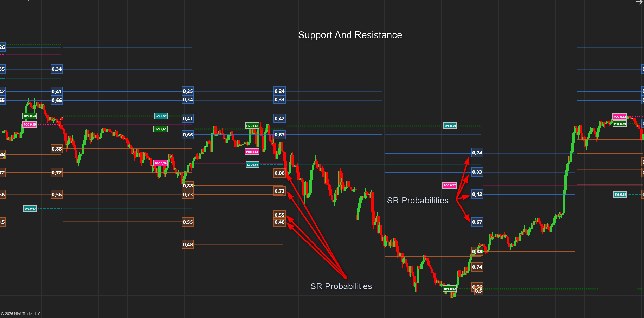This screenshot has width=644, height=318.
Task: Click the teal LVL 0,67 label below POC 0,61
Action: [x=252, y=165]
